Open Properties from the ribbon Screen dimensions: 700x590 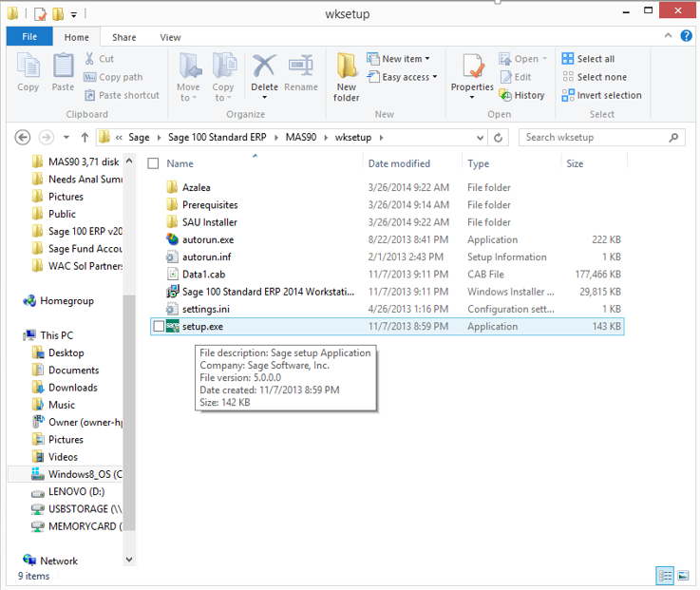click(472, 76)
